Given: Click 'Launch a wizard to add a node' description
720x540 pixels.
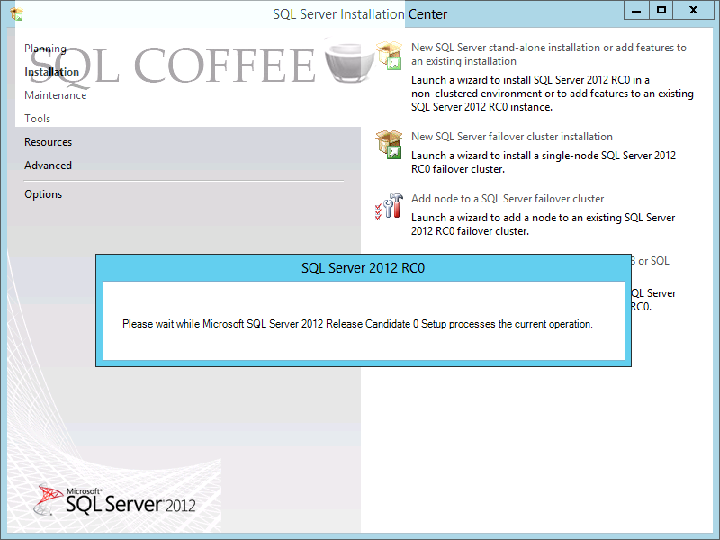Looking at the screenshot, I should click(x=543, y=224).
